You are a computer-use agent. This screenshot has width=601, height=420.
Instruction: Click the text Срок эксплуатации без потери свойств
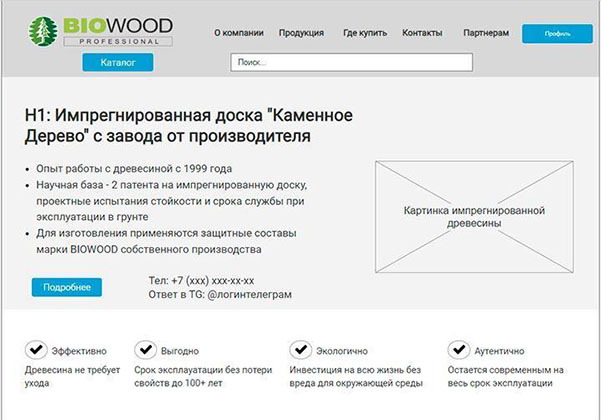[203, 376]
